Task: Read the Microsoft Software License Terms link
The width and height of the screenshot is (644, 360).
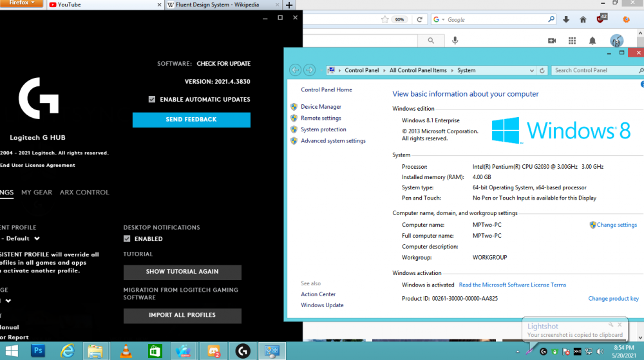Action: coord(512,285)
